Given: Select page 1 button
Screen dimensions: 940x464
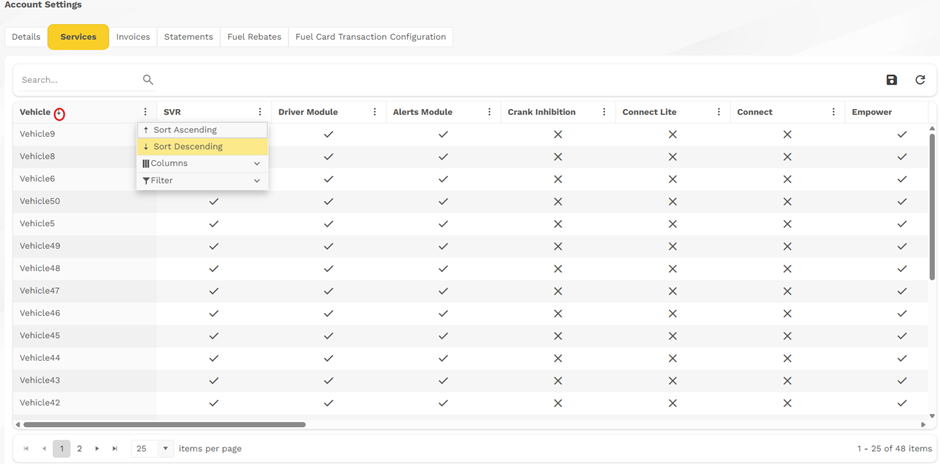Looking at the screenshot, I should [x=62, y=448].
